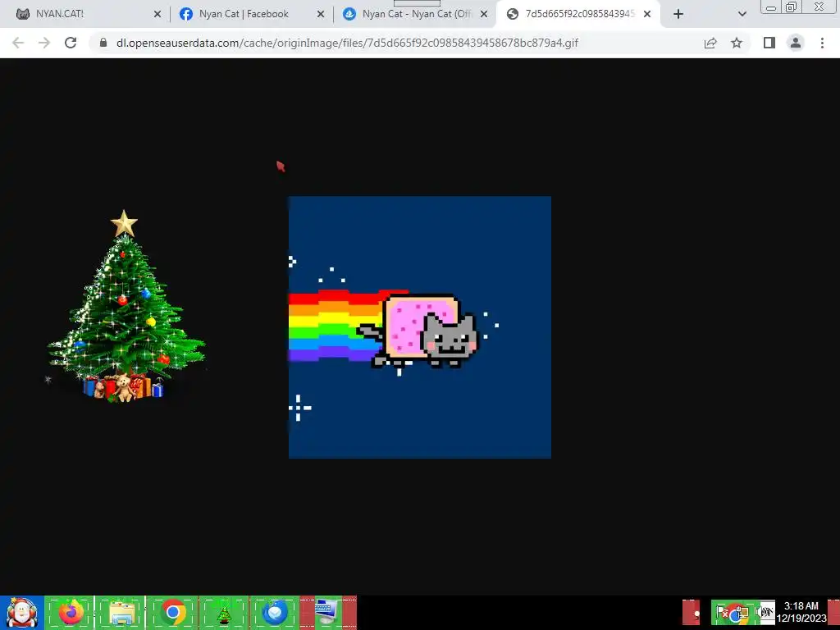
Task: Open File Explorer from the taskbar
Action: click(121, 613)
